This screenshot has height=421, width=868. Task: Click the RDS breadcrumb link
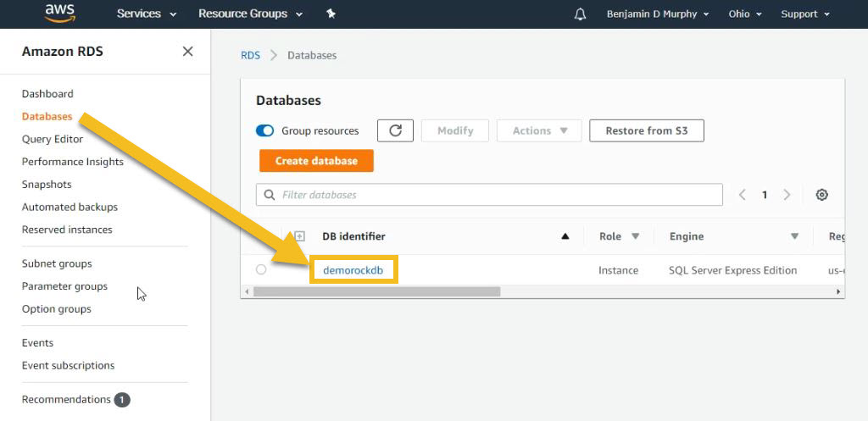tap(250, 55)
